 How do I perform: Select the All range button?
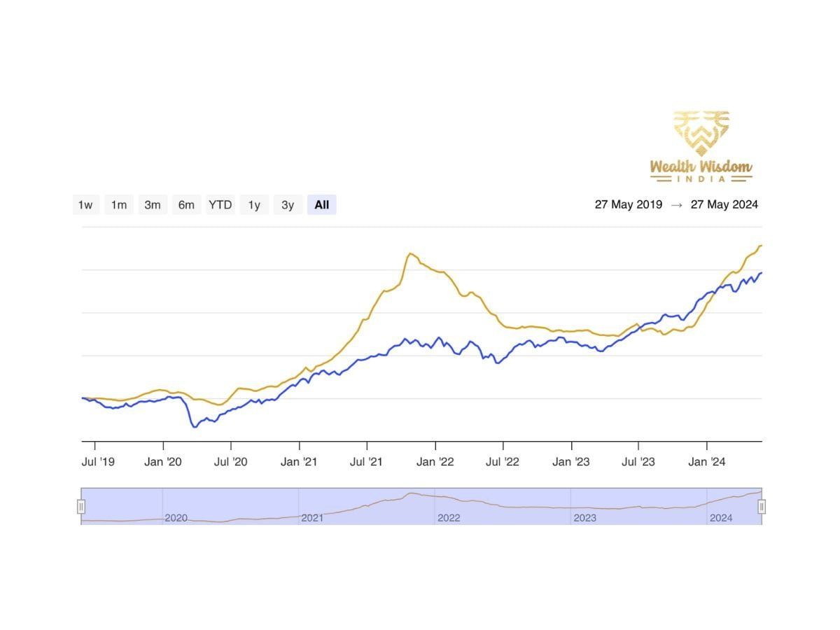pos(321,205)
